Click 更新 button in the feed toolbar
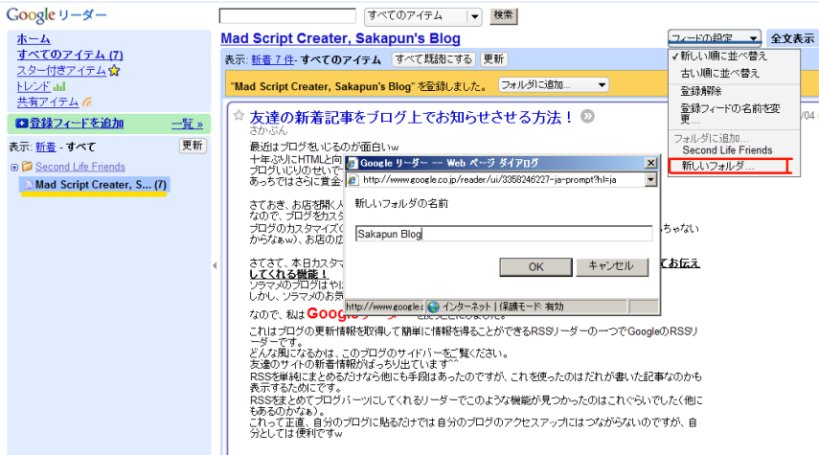Image resolution: width=819 pixels, height=455 pixels. click(x=494, y=60)
